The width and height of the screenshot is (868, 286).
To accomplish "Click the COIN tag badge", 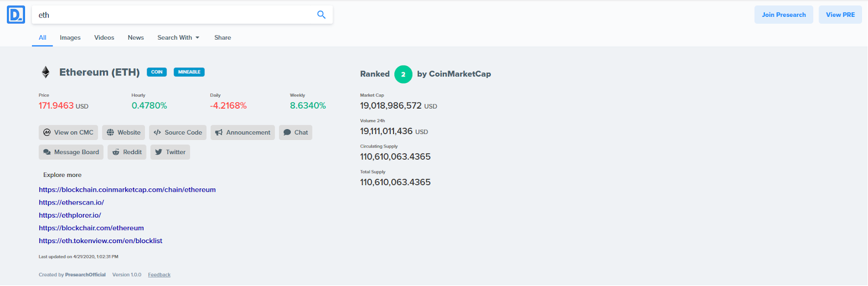I will pos(157,72).
